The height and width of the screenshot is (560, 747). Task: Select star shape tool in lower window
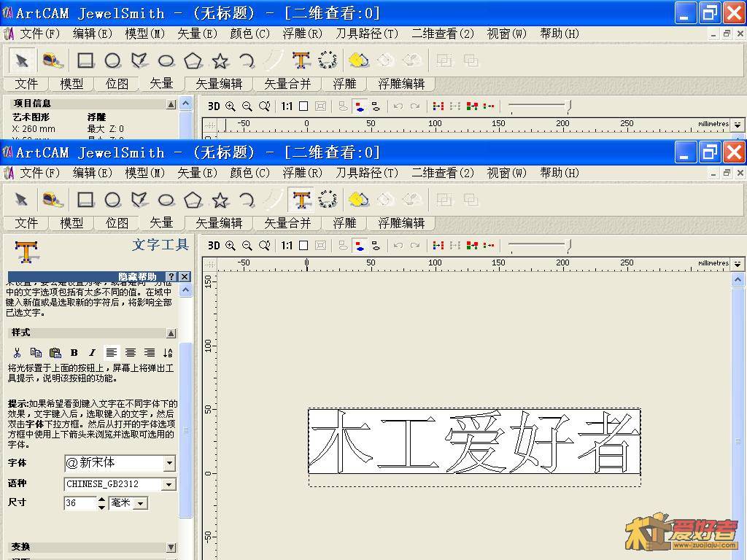[220, 200]
